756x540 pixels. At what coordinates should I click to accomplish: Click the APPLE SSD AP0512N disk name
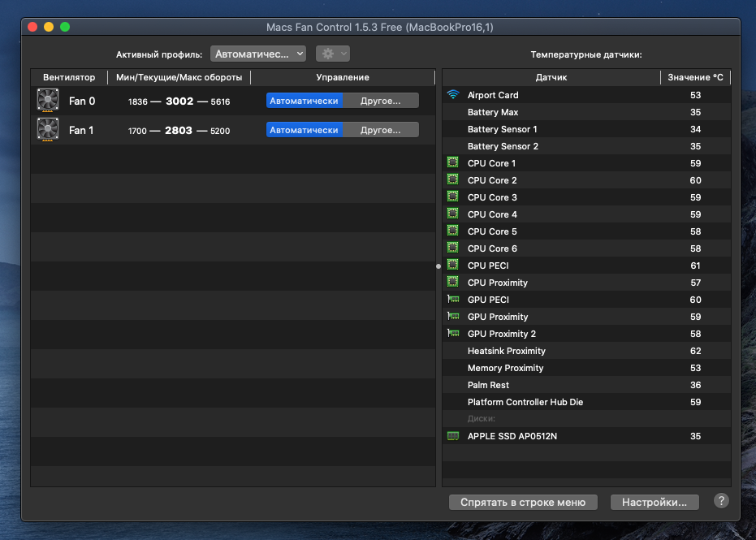(x=512, y=436)
